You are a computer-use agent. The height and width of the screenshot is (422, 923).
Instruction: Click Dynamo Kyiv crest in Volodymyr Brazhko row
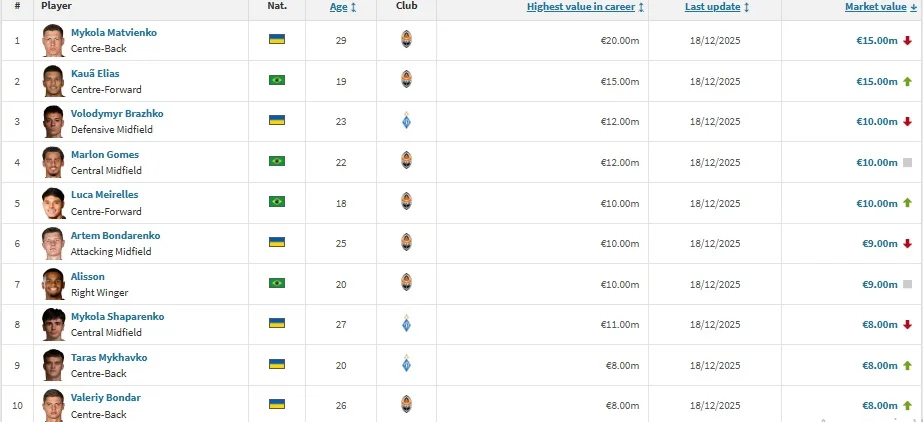(405, 121)
